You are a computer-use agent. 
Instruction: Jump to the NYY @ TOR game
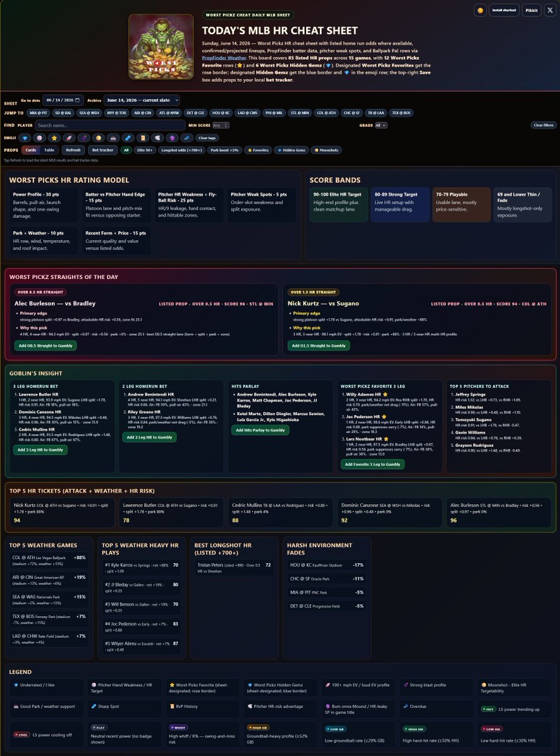[117, 113]
